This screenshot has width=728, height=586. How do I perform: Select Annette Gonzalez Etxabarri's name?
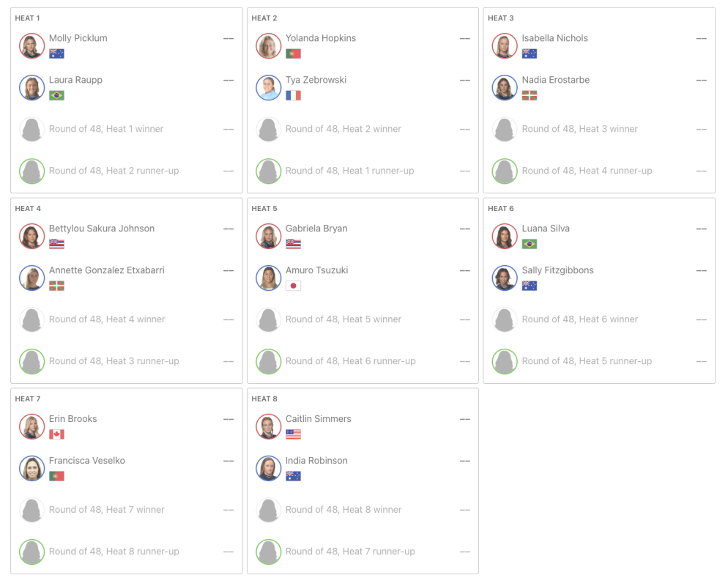click(106, 270)
